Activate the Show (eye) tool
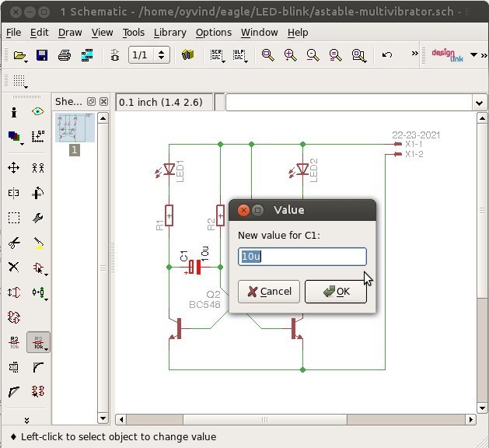 (x=38, y=112)
